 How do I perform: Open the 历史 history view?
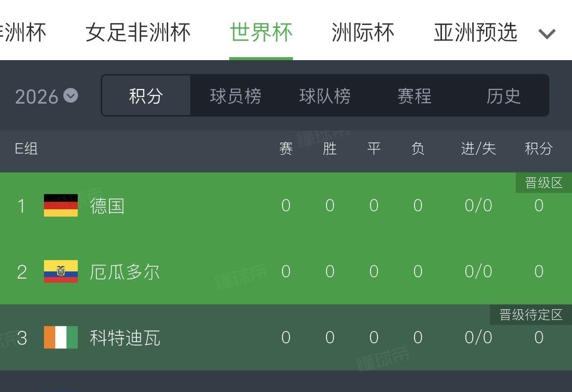coord(504,96)
